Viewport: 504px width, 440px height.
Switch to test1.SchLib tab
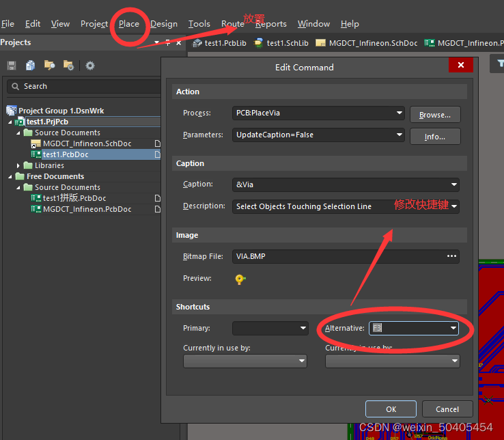[281, 43]
